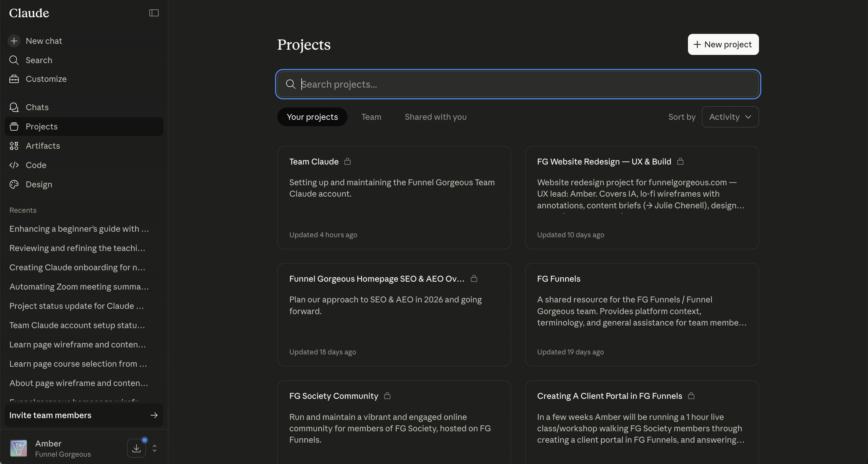Switch to the Shared with you tab
868x464 pixels.
click(x=435, y=117)
